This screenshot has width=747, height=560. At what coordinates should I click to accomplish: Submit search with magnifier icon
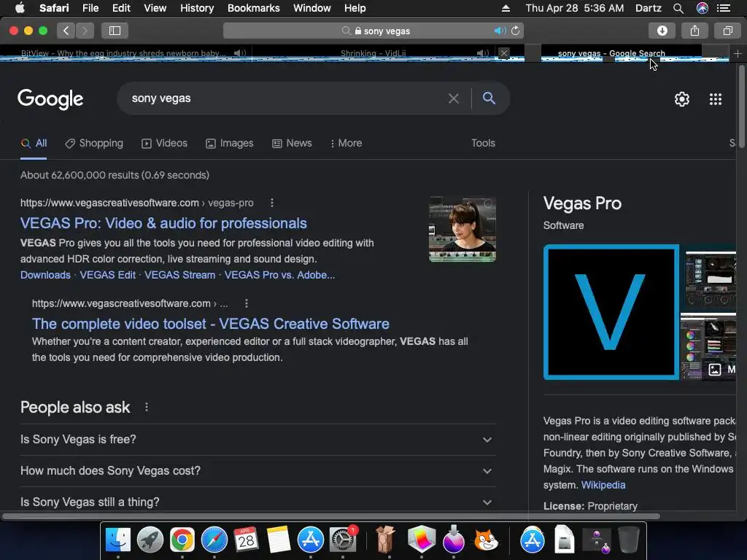[489, 98]
